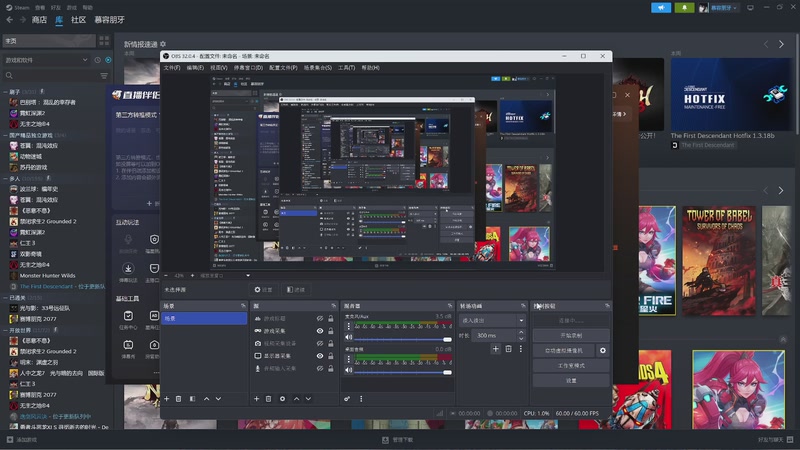
Task: Open transition properties three-dot menu
Action: 520,349
